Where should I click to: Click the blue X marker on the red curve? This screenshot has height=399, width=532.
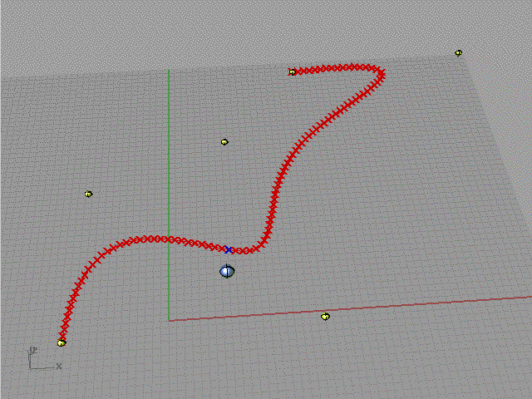click(229, 249)
